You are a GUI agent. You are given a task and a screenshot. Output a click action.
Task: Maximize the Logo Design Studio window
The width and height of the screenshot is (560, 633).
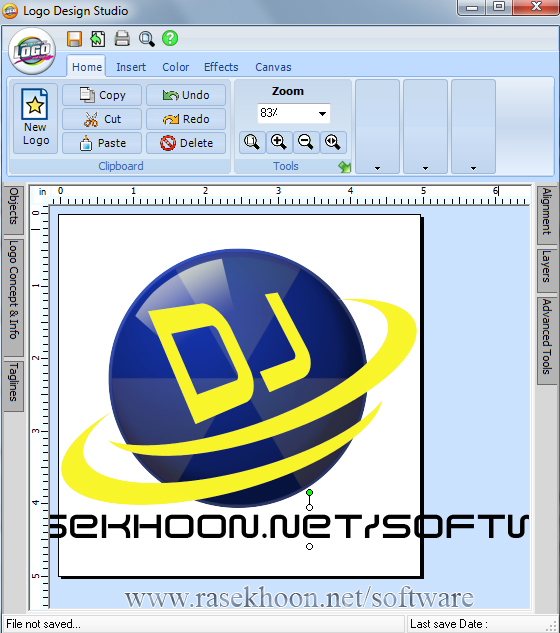point(499,8)
